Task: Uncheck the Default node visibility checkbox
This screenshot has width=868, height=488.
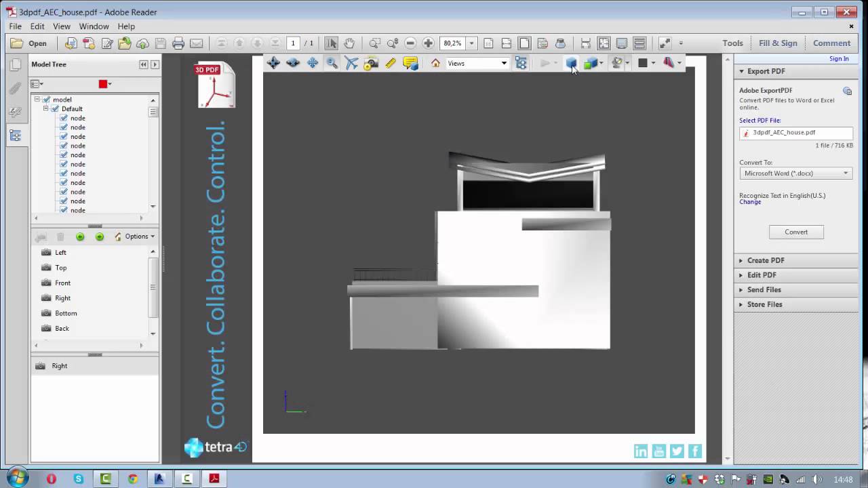Action: pyautogui.click(x=56, y=108)
